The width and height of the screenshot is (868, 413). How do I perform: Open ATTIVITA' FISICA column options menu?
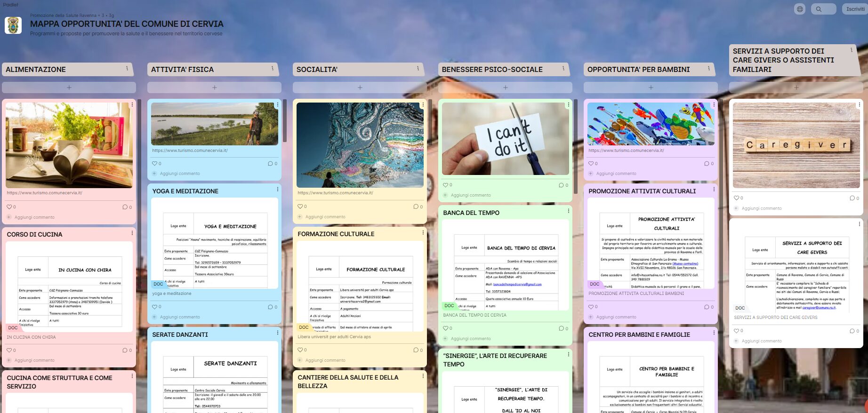(272, 69)
